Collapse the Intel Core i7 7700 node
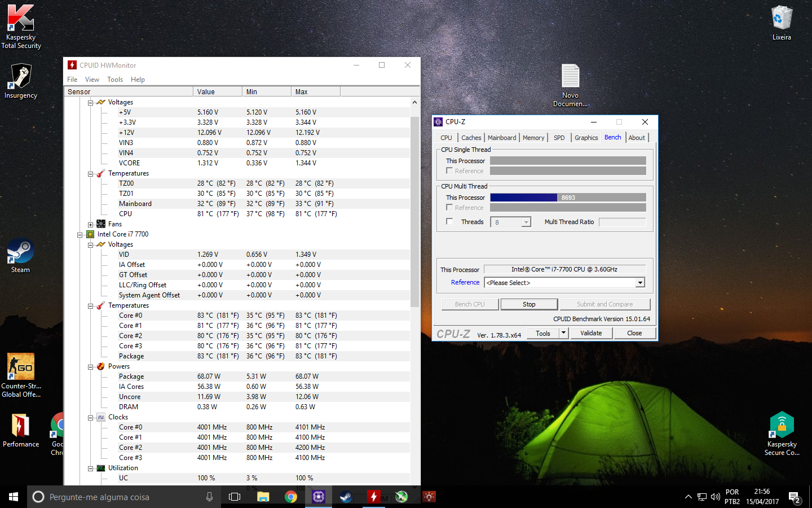The width and height of the screenshot is (812, 508). [80, 235]
